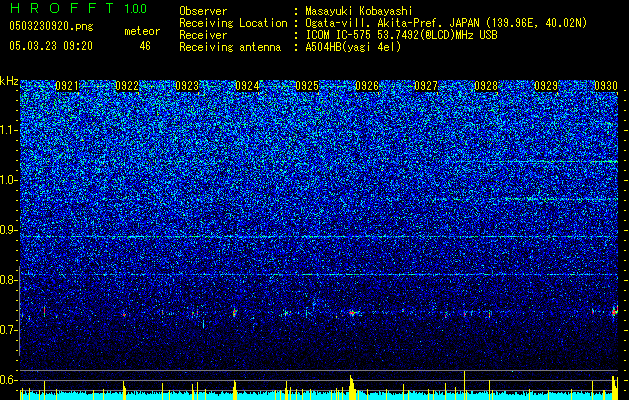The width and height of the screenshot is (629, 400).
Task: Click the 0925 time marker
Action: tap(307, 86)
